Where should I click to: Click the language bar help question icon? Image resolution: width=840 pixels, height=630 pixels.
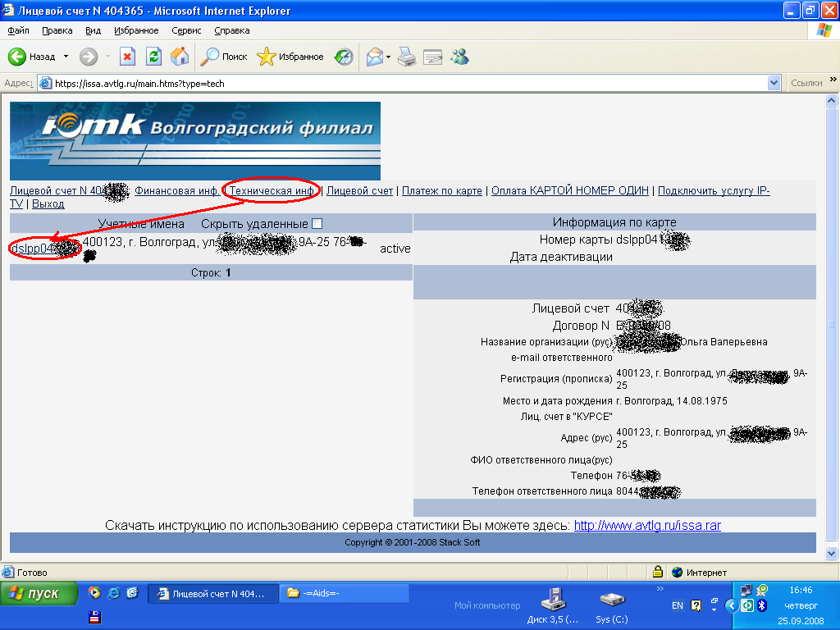click(x=696, y=605)
